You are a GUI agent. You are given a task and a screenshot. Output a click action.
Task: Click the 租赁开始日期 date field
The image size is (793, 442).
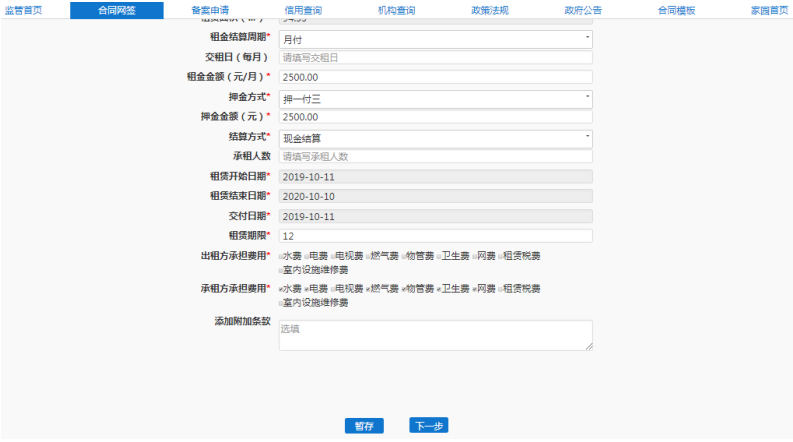click(x=435, y=177)
